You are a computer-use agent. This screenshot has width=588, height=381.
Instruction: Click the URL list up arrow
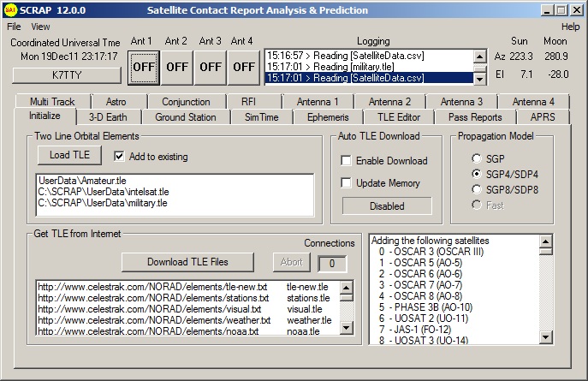[x=346, y=288]
